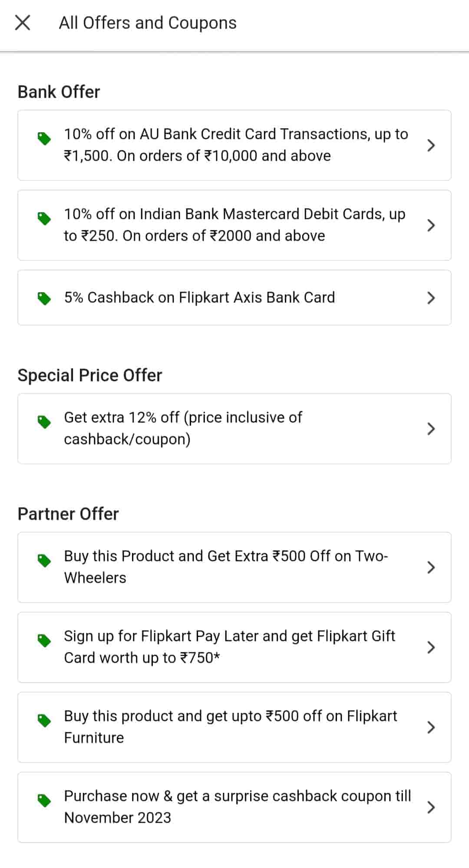Expand Flipkart Axis Bank Card chevron

click(x=431, y=298)
